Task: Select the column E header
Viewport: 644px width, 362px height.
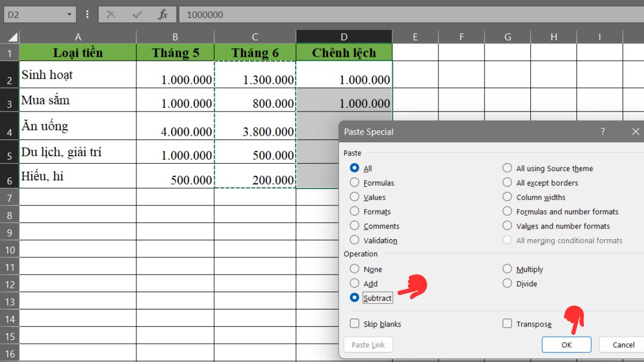Action: 415,36
